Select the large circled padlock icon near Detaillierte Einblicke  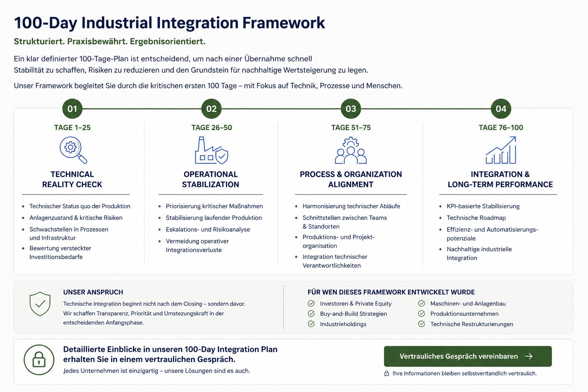coord(39,360)
